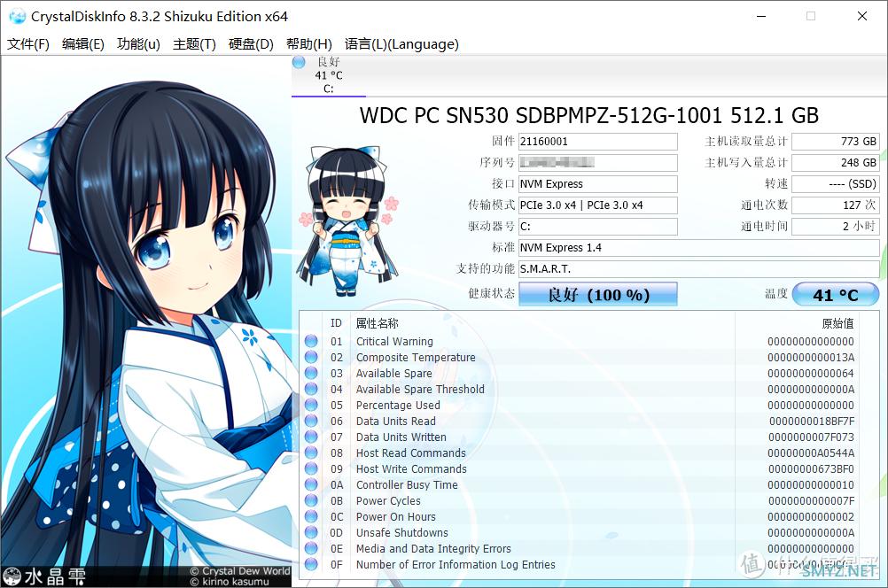The width and height of the screenshot is (888, 588).
Task: Click status orb beside Critical Warning row
Action: [311, 342]
